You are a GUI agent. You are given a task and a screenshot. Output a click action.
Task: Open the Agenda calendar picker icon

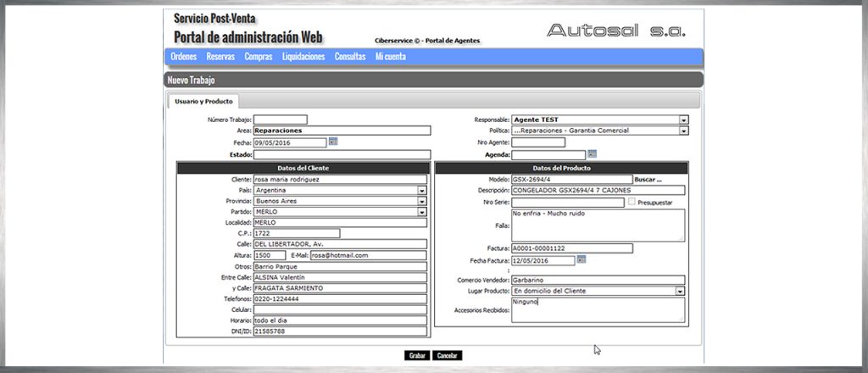coord(592,154)
